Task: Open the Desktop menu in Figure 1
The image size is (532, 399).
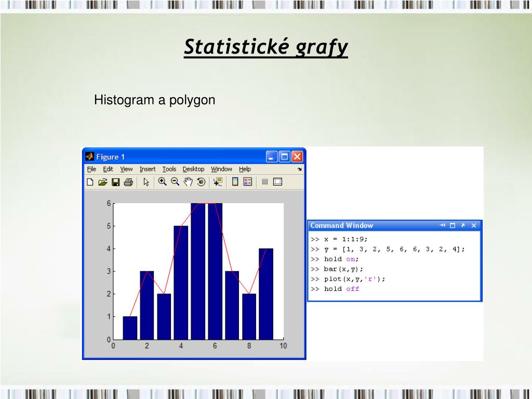Action: click(193, 169)
